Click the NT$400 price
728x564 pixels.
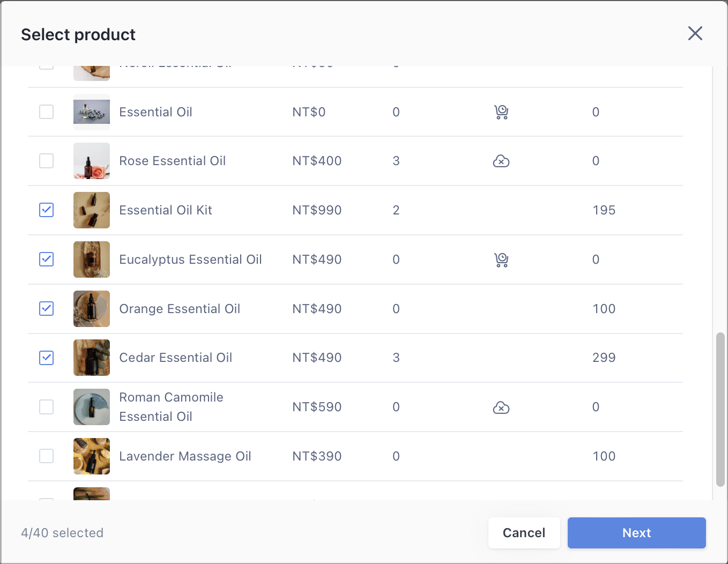(x=317, y=161)
